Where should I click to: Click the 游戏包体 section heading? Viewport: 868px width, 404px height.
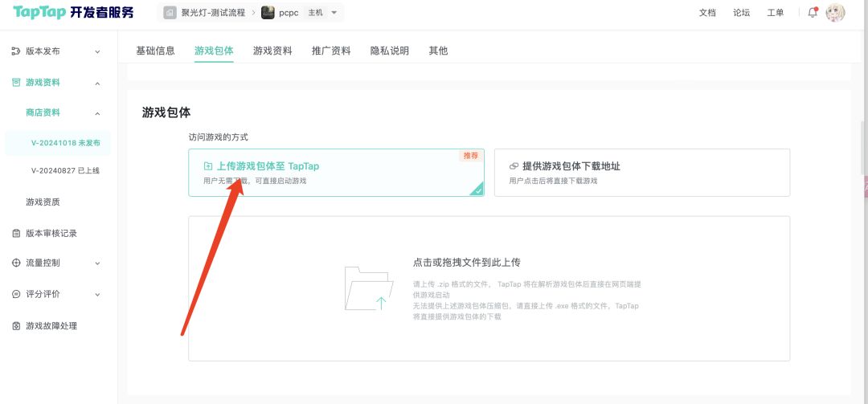[x=166, y=112]
